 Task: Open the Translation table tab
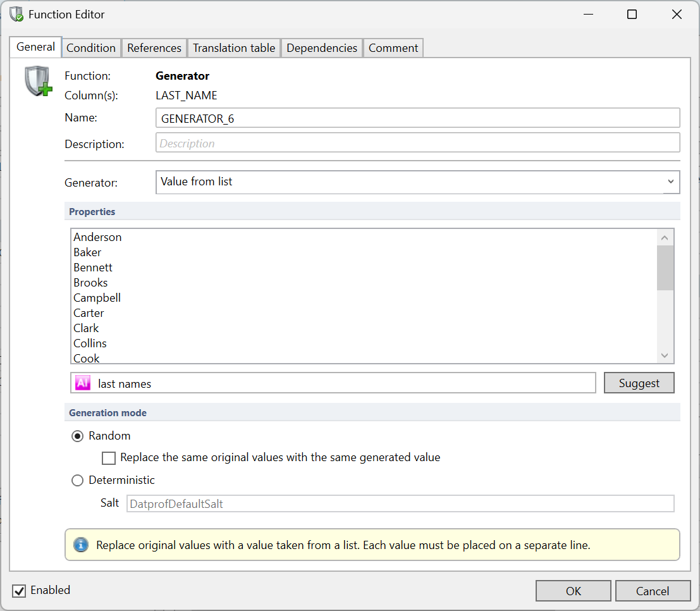pyautogui.click(x=234, y=48)
